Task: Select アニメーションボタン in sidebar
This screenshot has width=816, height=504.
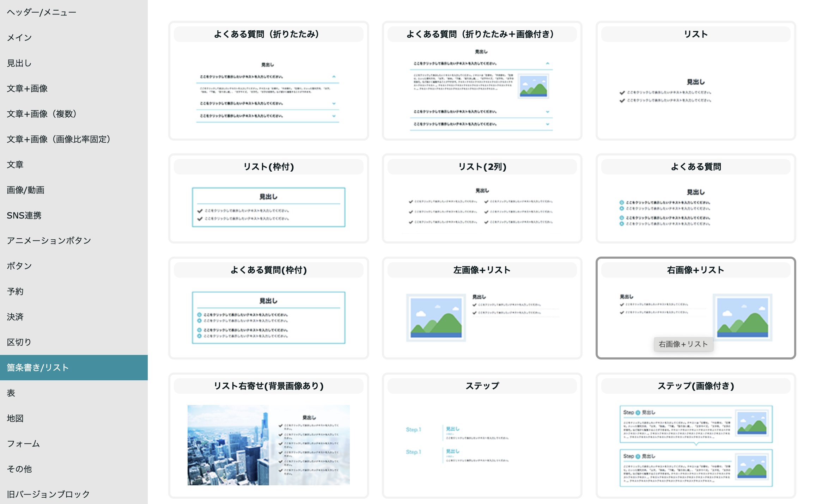Action: click(49, 241)
